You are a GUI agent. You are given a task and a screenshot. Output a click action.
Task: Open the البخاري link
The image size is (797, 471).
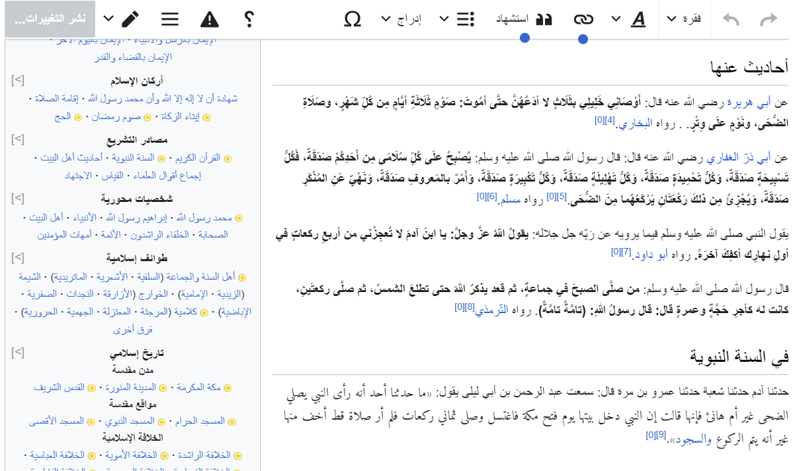[x=635, y=123]
